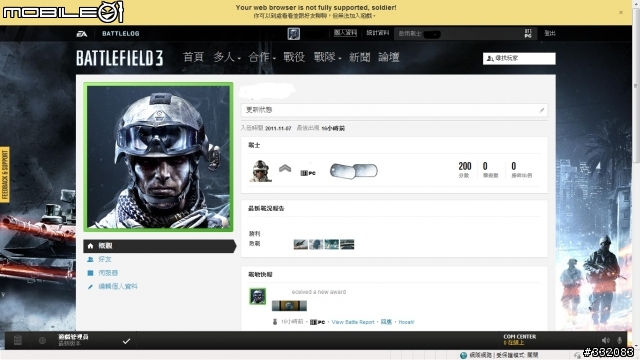The image size is (640, 360).
Task: Go to 首頁 home tab
Action: (193, 57)
